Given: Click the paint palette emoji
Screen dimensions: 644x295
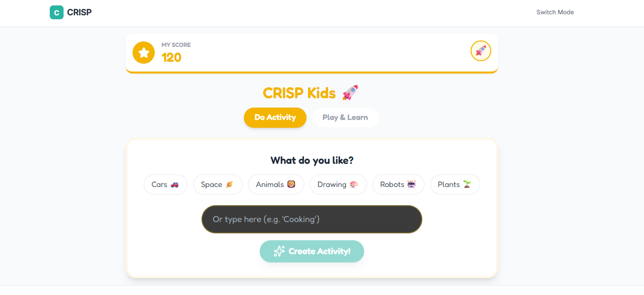Looking at the screenshot, I should pyautogui.click(x=354, y=184).
